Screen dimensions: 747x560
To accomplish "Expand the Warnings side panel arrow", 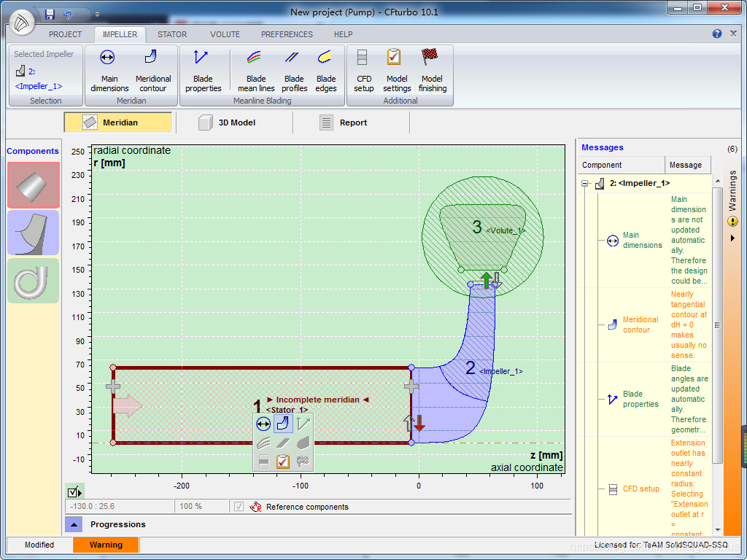I will pyautogui.click(x=732, y=238).
